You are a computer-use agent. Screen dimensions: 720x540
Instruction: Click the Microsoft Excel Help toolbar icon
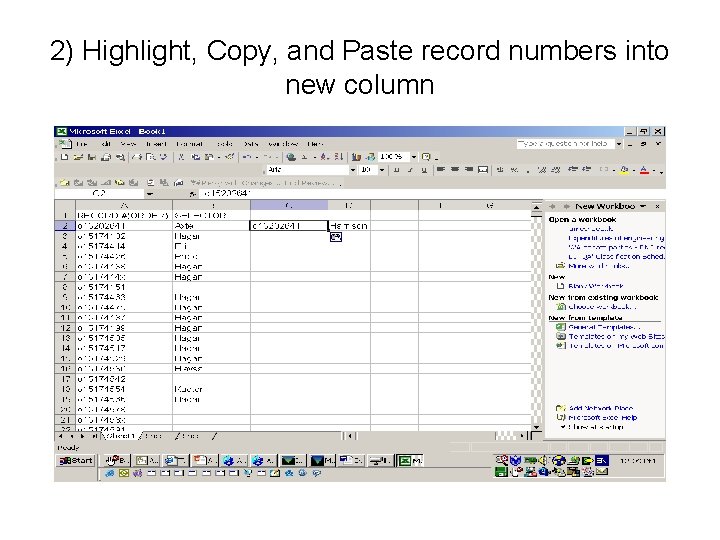coord(426,157)
